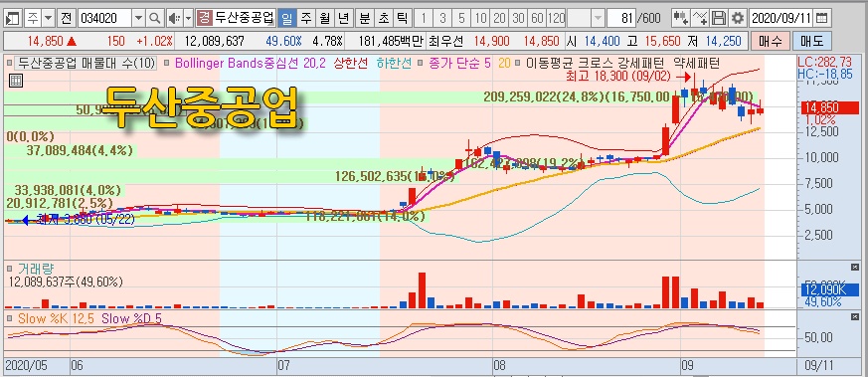Close the Slow stochastic panel X
This screenshot has width=868, height=377.
coord(855,316)
